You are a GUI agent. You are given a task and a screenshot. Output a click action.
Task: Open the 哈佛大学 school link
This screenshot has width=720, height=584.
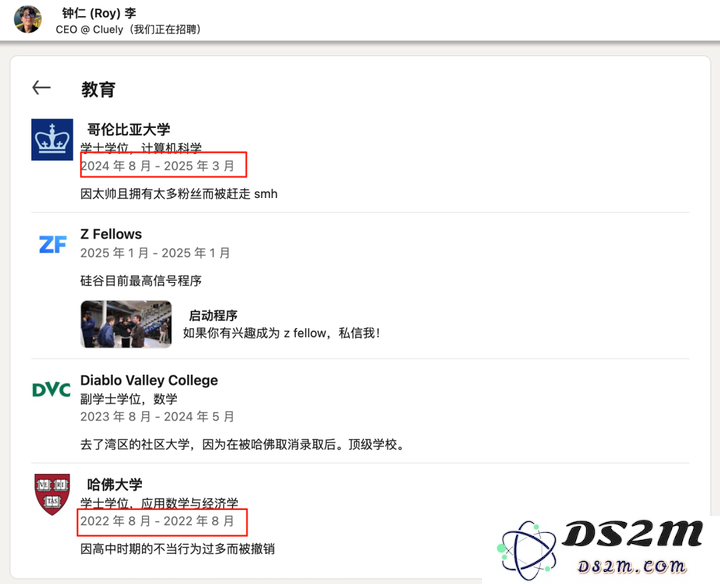point(115,484)
